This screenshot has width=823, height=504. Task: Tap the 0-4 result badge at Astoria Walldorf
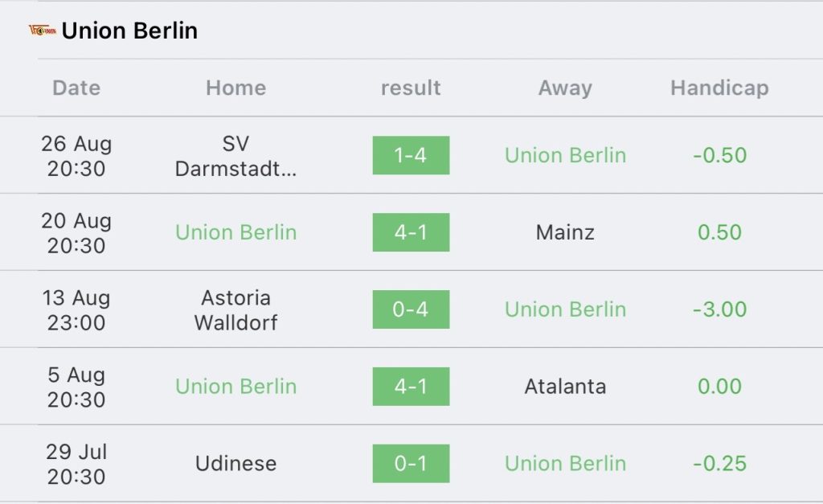[411, 309]
